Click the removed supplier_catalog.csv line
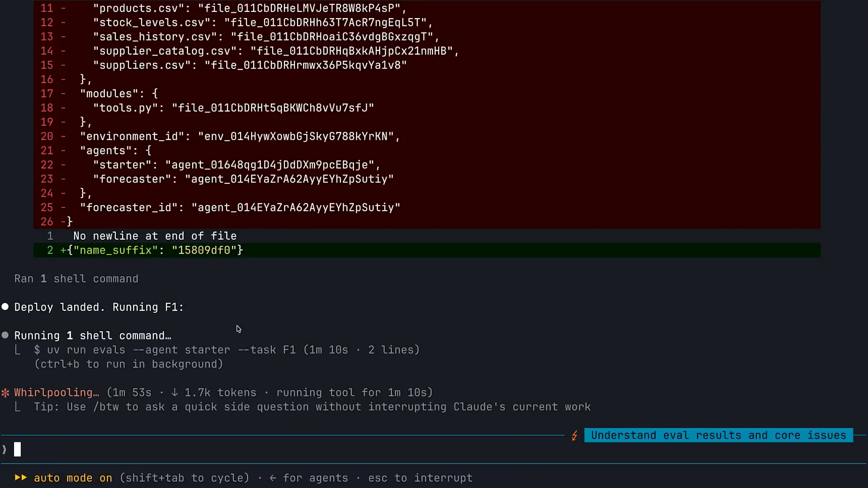Viewport: 868px width, 488px height. [427, 51]
